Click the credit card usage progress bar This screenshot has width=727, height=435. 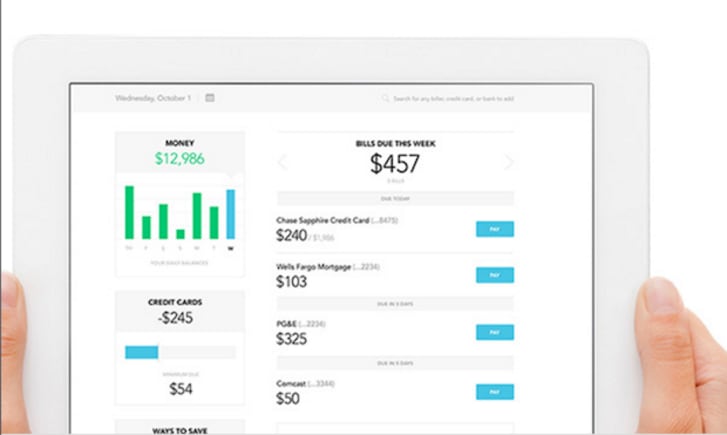click(180, 352)
